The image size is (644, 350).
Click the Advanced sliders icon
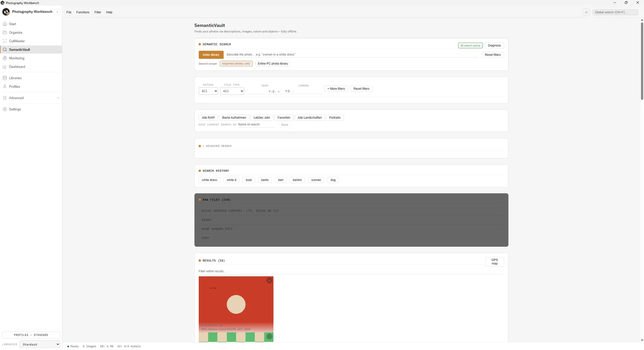click(5, 98)
